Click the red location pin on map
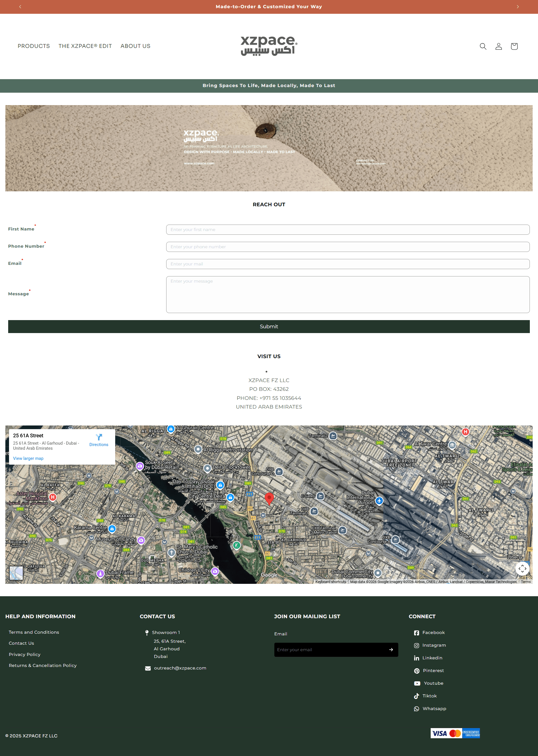The height and width of the screenshot is (756, 538). (x=269, y=499)
